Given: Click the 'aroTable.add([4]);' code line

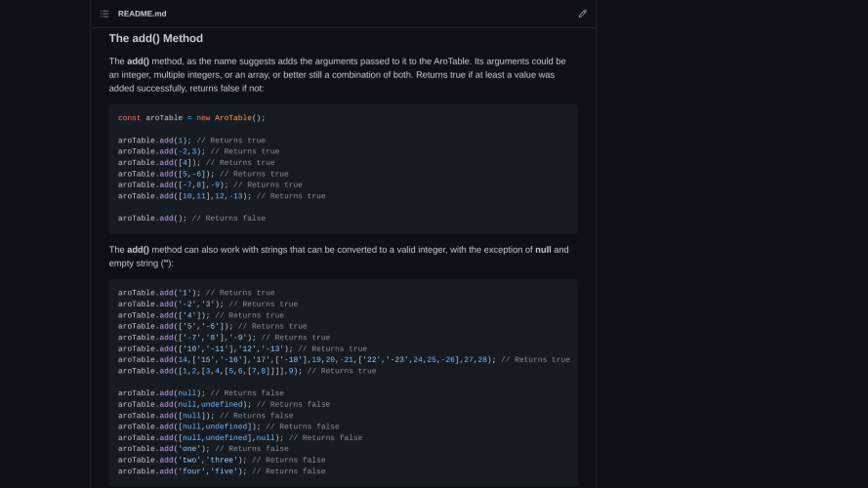Looking at the screenshot, I should click(196, 163).
